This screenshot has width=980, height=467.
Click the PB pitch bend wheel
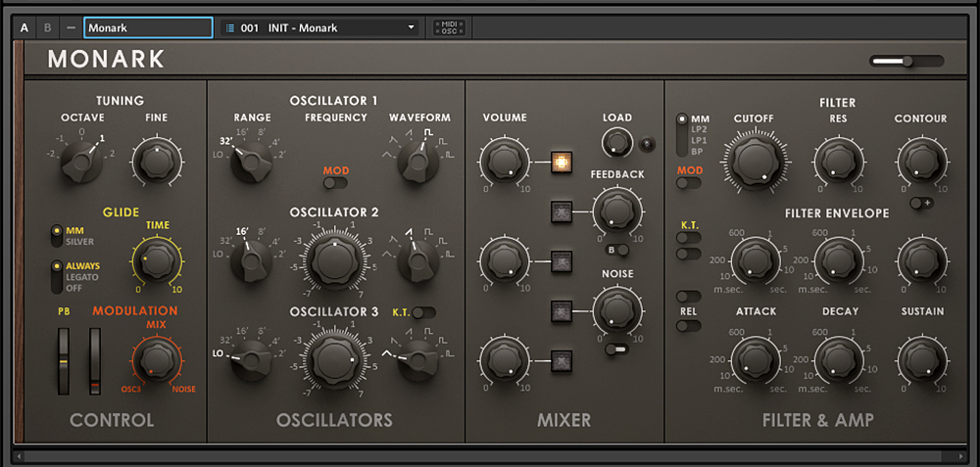pyautogui.click(x=64, y=361)
